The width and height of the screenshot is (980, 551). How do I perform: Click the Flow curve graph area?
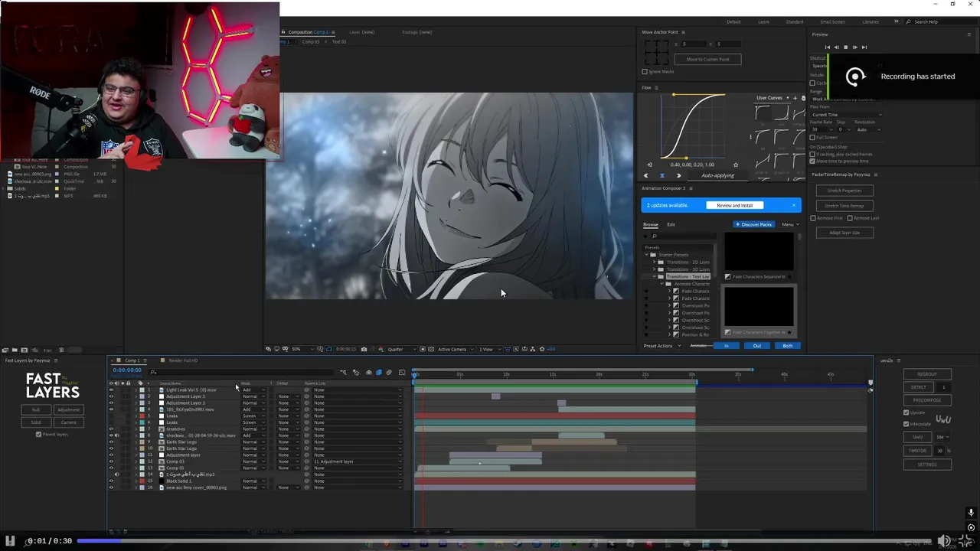tap(693, 126)
